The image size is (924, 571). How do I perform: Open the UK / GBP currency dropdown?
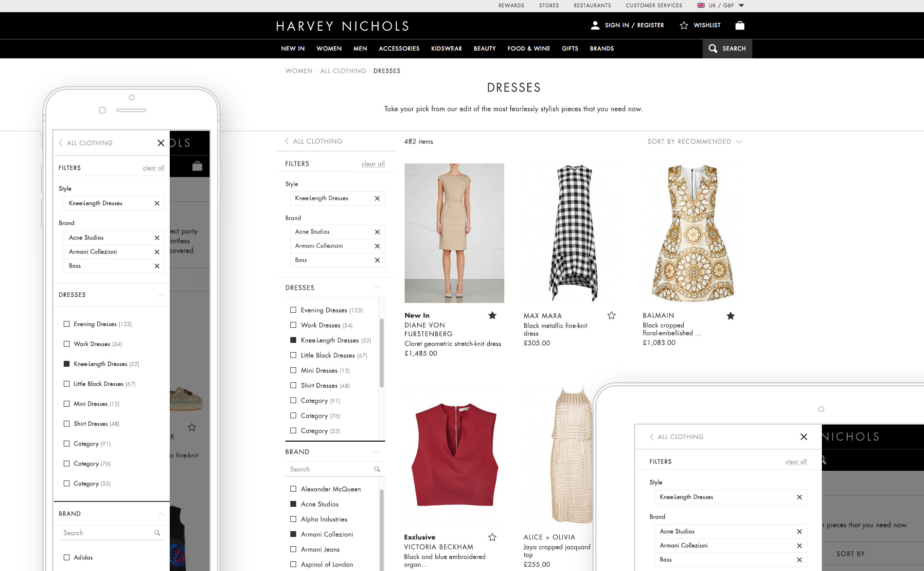(x=721, y=5)
